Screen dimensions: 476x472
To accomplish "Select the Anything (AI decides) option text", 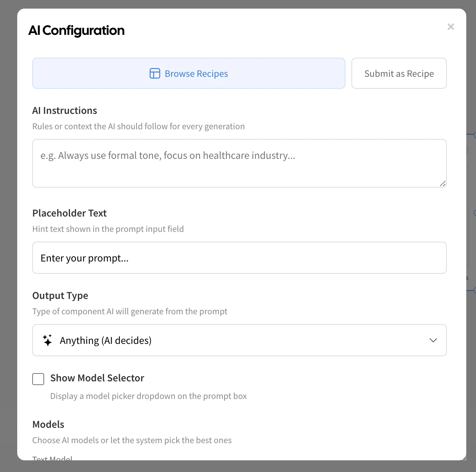I will [106, 341].
